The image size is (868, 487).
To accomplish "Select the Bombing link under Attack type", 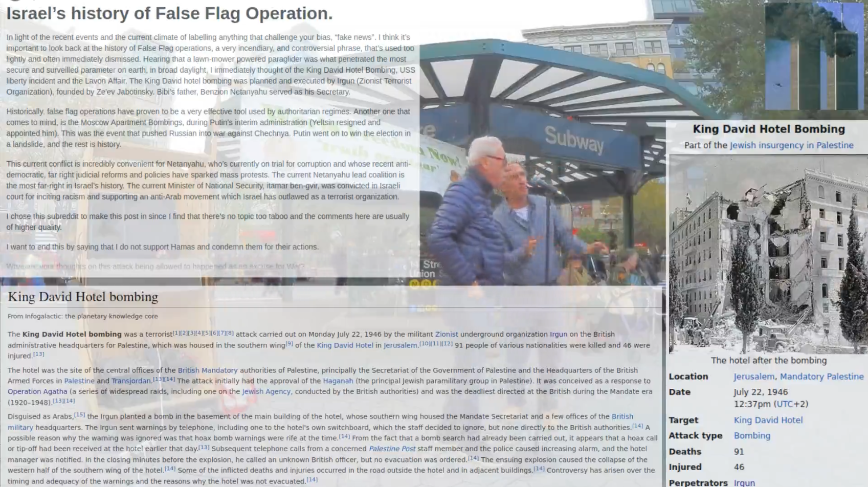I will coord(752,436).
